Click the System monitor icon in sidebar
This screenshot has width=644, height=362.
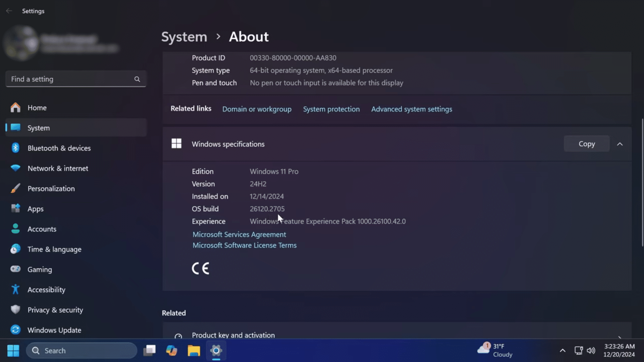click(15, 127)
